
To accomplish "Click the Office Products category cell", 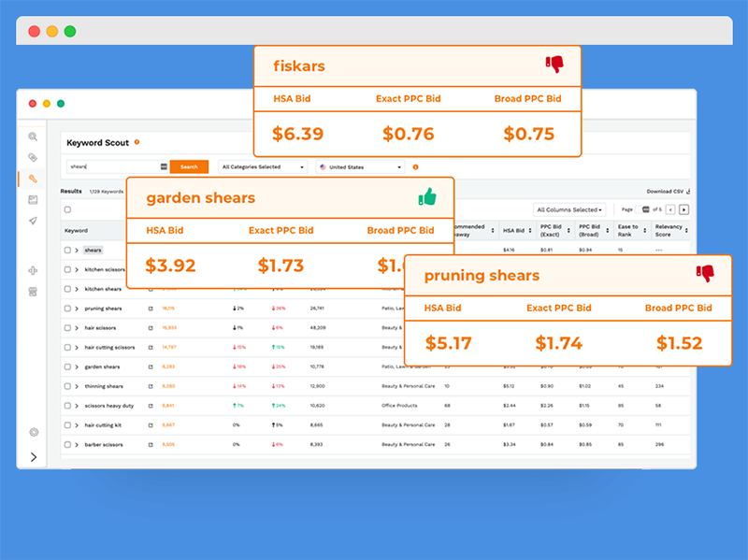I will pyautogui.click(x=399, y=406).
